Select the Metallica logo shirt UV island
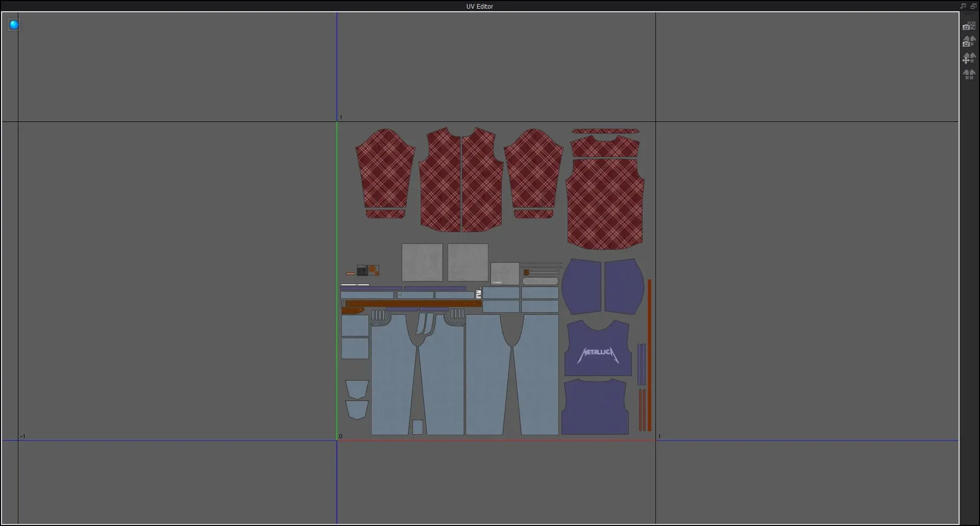 tap(598, 348)
